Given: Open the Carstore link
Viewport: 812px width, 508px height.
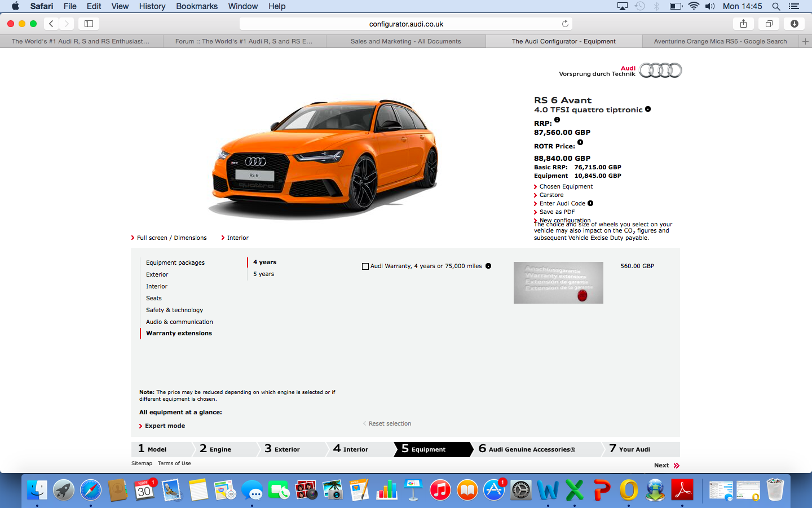Looking at the screenshot, I should [x=551, y=195].
